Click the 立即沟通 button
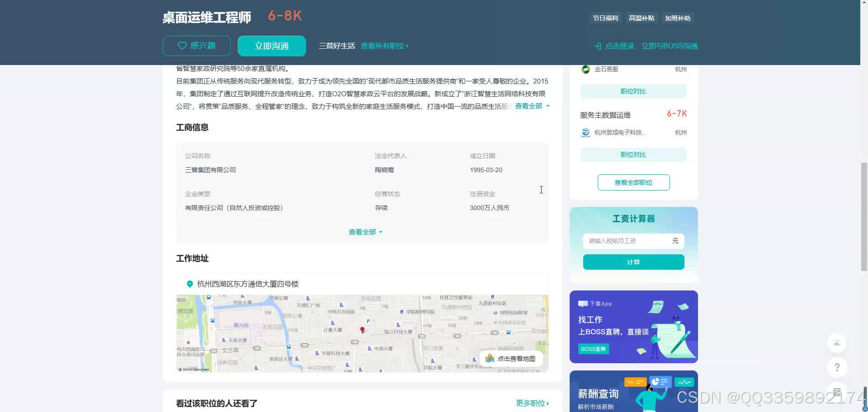Screen dimensions: 868x412 (271, 46)
